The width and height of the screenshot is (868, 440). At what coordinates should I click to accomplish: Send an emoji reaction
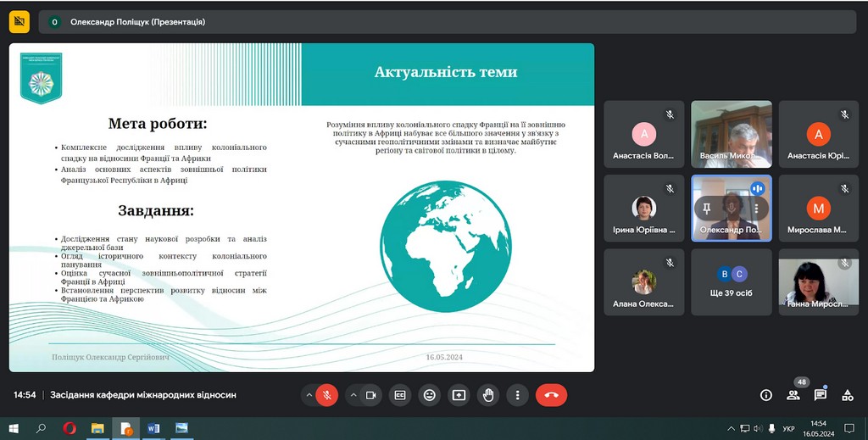click(430, 395)
